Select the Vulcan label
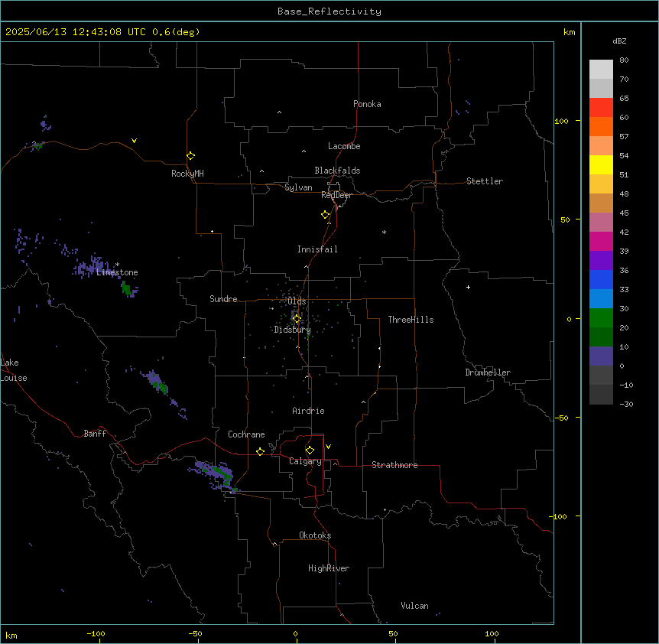Viewport: 659px width, 644px height. (414, 606)
